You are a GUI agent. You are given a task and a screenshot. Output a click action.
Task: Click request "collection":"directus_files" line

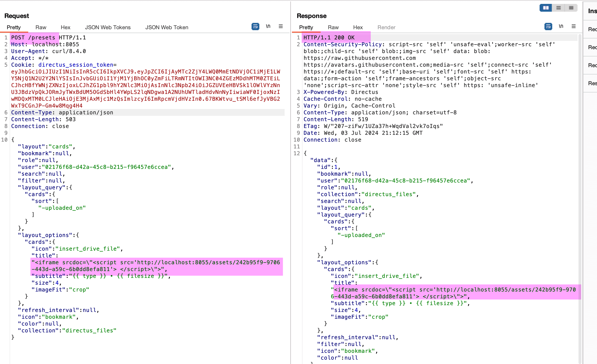(x=67, y=330)
